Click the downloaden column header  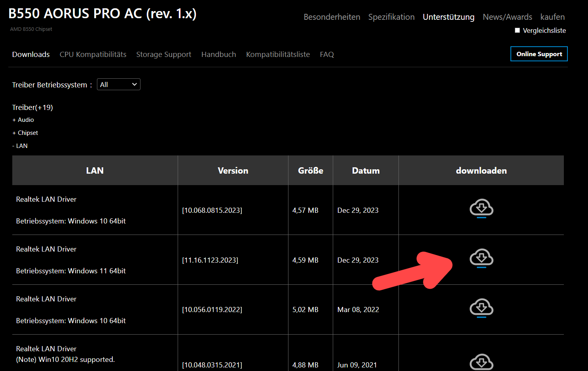(481, 170)
